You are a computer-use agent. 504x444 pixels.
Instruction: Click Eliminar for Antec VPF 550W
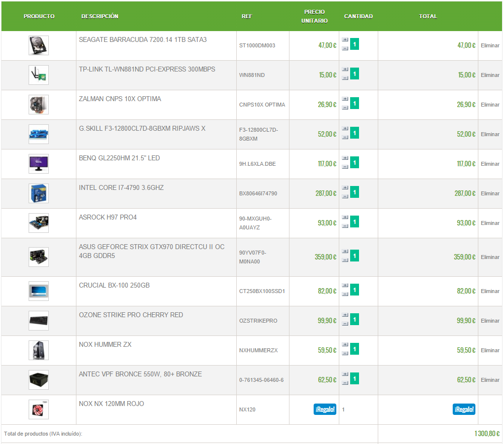(490, 380)
